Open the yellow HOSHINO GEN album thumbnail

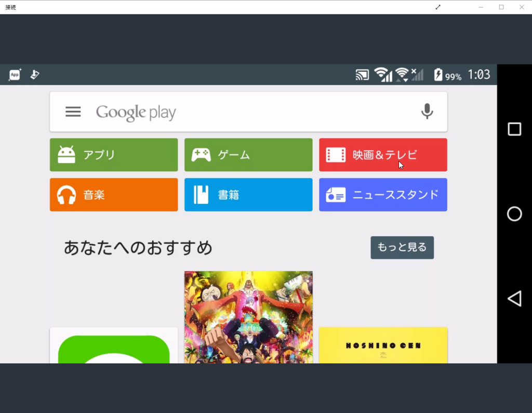tap(383, 345)
